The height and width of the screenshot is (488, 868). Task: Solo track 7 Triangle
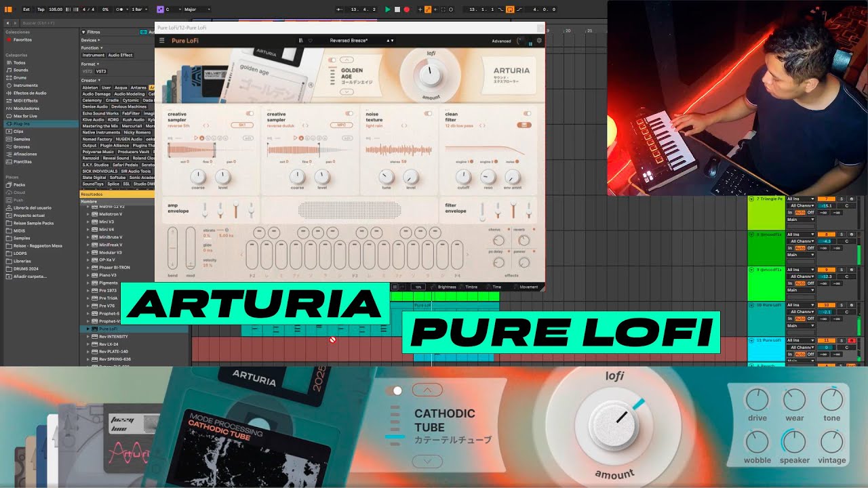pos(842,199)
